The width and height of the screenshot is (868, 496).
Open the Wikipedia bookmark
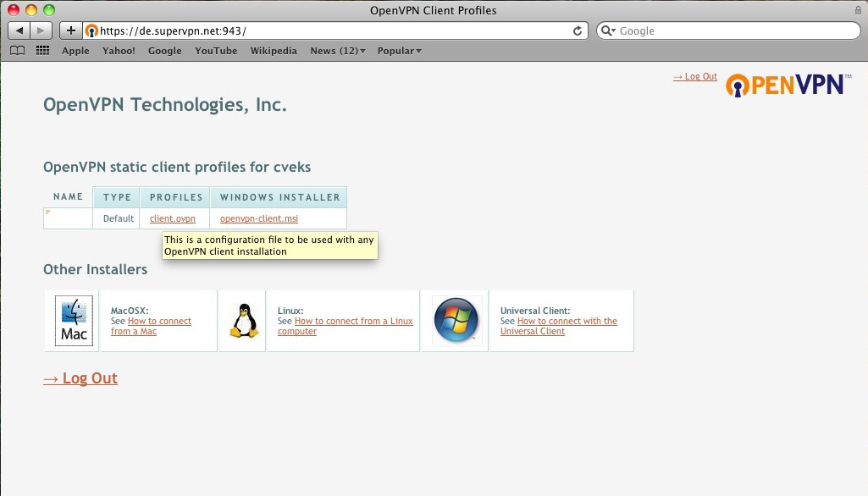click(274, 51)
